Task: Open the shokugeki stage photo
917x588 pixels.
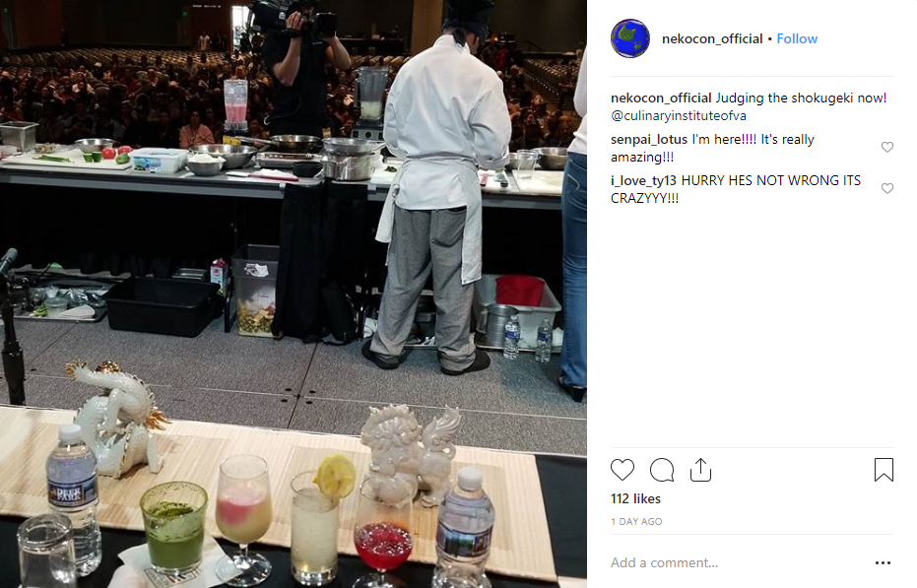Action: pos(293,294)
